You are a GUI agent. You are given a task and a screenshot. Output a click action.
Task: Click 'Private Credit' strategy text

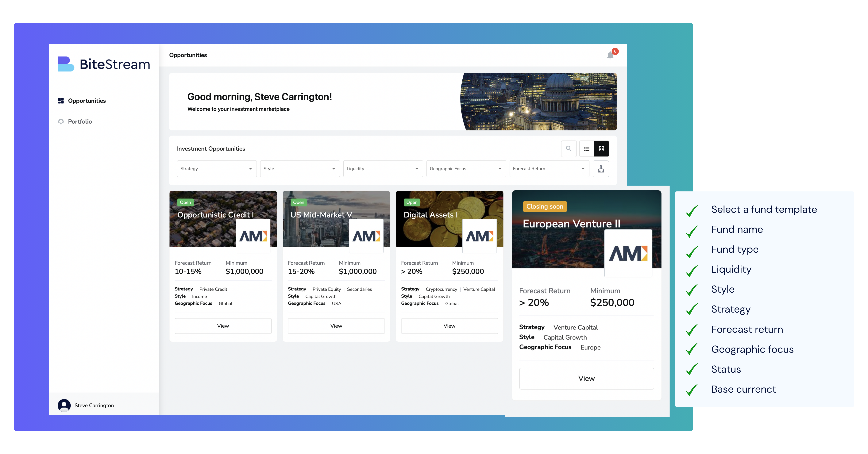tap(213, 289)
